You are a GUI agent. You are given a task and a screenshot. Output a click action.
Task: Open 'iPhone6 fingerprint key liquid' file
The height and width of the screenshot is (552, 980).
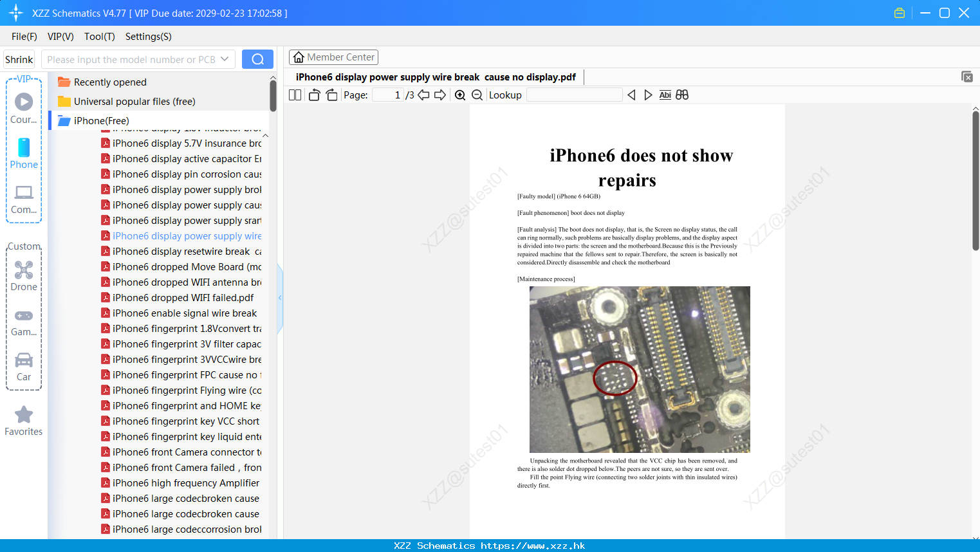tap(181, 437)
